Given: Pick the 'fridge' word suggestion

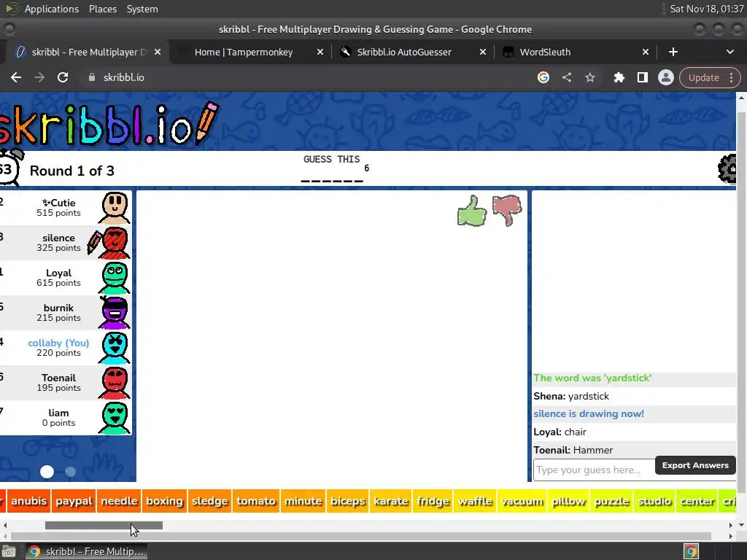Looking at the screenshot, I should [x=433, y=501].
